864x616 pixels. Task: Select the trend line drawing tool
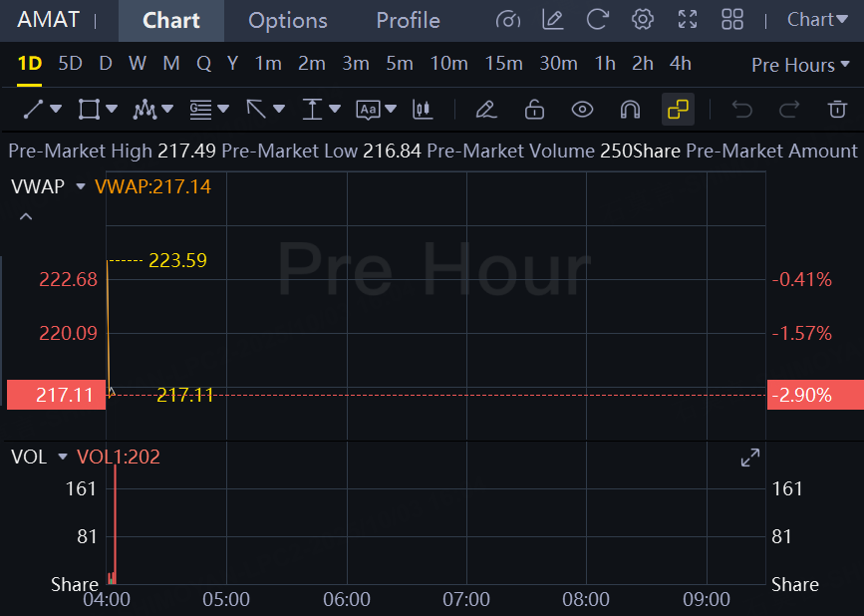point(33,109)
